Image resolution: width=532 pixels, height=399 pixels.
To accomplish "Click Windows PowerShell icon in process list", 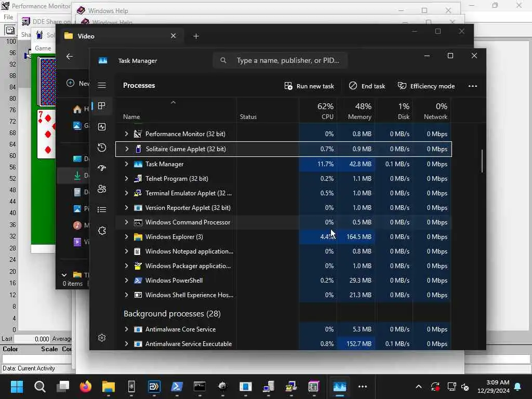I will click(138, 281).
